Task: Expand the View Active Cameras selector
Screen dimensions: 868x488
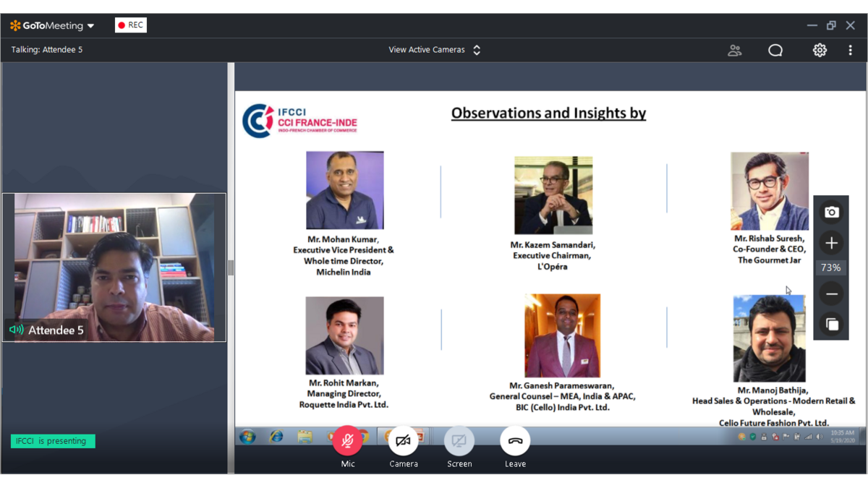Action: pyautogui.click(x=434, y=50)
